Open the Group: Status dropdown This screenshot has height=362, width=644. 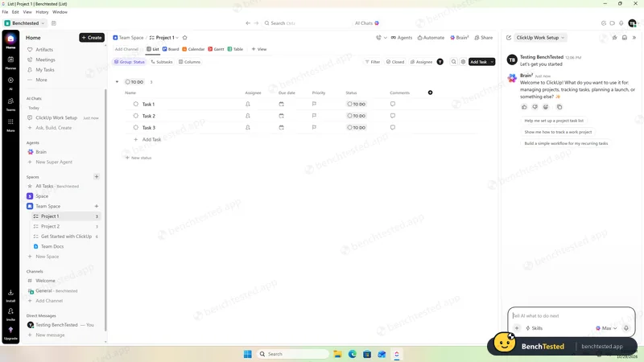[130, 62]
